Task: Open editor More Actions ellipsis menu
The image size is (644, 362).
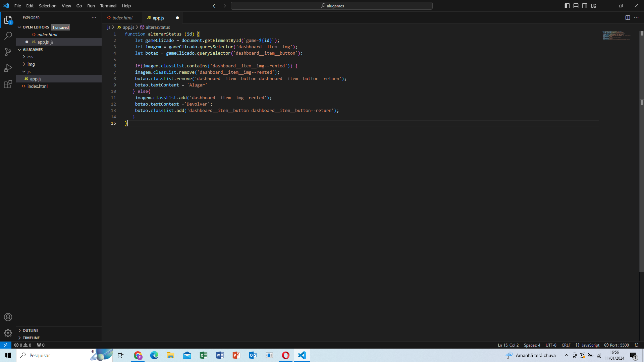Action: 636,18
